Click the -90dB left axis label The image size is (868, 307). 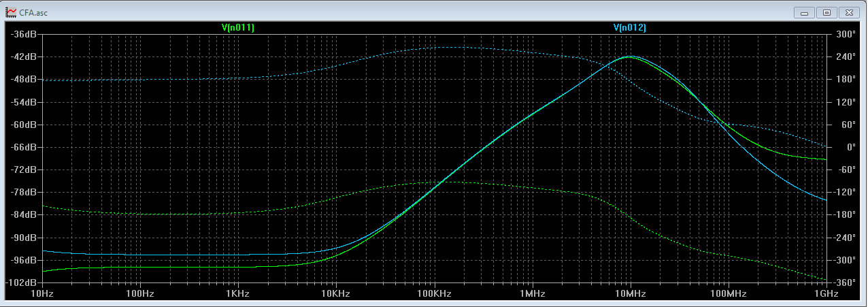[x=24, y=238]
